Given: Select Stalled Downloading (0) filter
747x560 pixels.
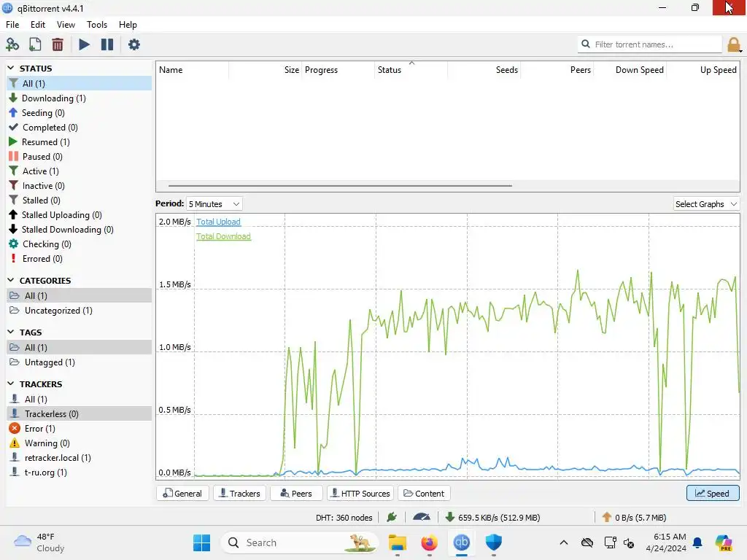Looking at the screenshot, I should coord(79,230).
